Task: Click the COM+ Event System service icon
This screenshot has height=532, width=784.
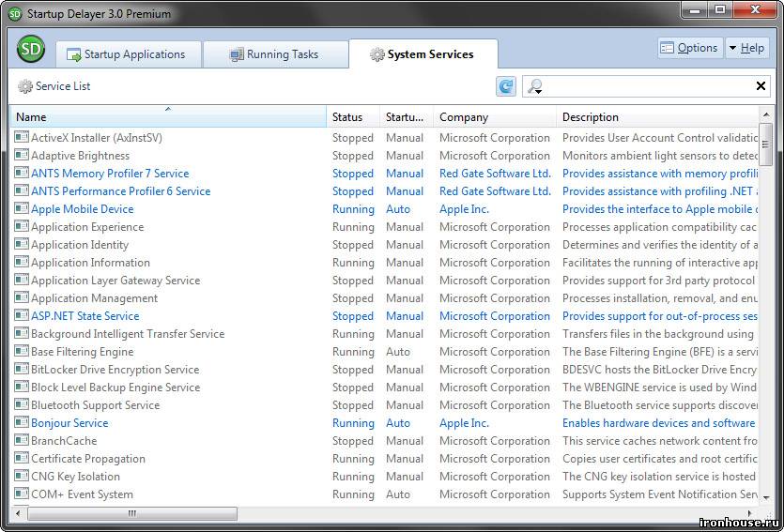Action: [x=22, y=494]
